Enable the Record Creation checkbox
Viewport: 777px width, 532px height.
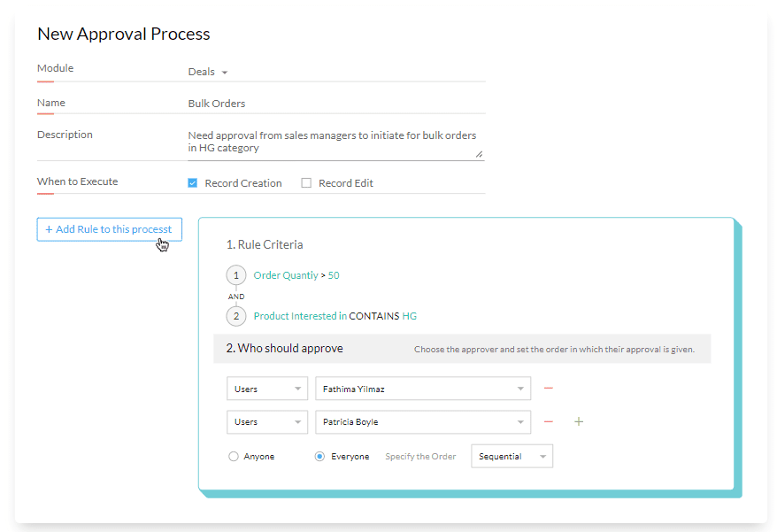click(x=193, y=183)
